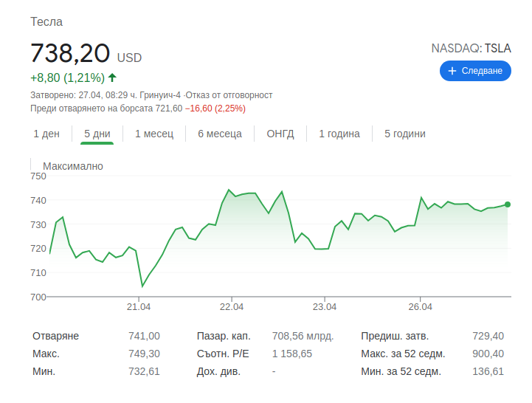Screen dimensions: 532x403
Task: Click the 52-week high value 900,40
Action: click(488, 354)
